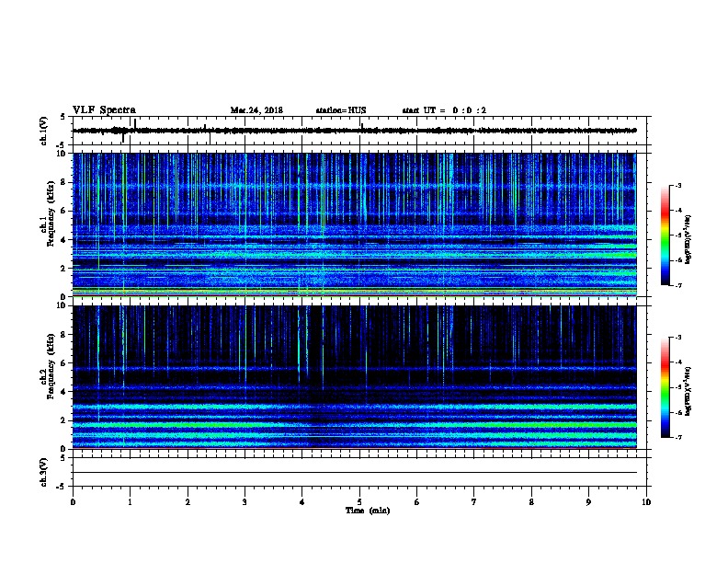The width and height of the screenshot is (728, 563).
Task: Click the ch.2 "Frequency (kHz)" axis label
Action: click(x=51, y=366)
